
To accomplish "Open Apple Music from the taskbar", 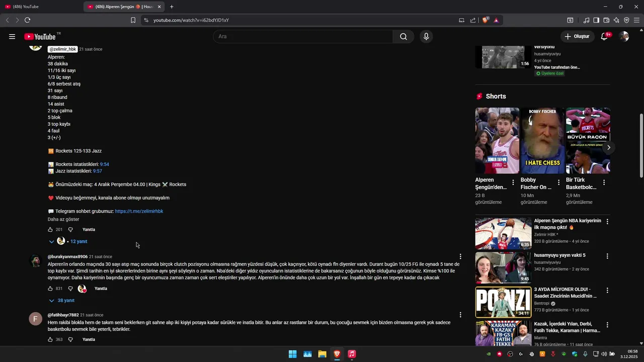I will 352,354.
